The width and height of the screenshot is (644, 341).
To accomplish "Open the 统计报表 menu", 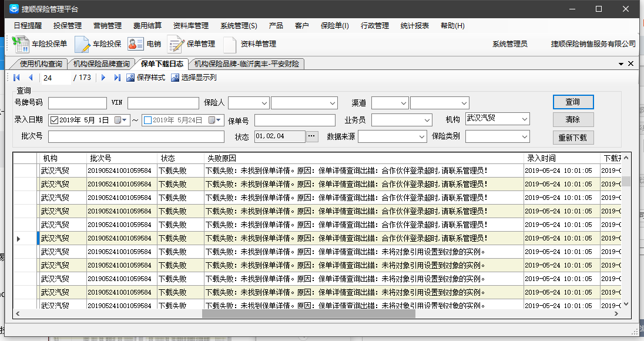I will tap(414, 26).
